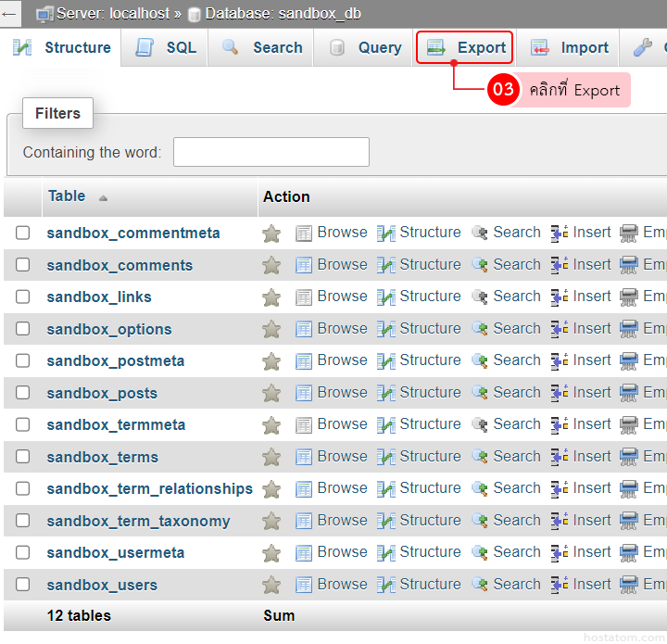The width and height of the screenshot is (667, 644).
Task: Click the Structure icon for sandbox_links
Action: point(386,297)
